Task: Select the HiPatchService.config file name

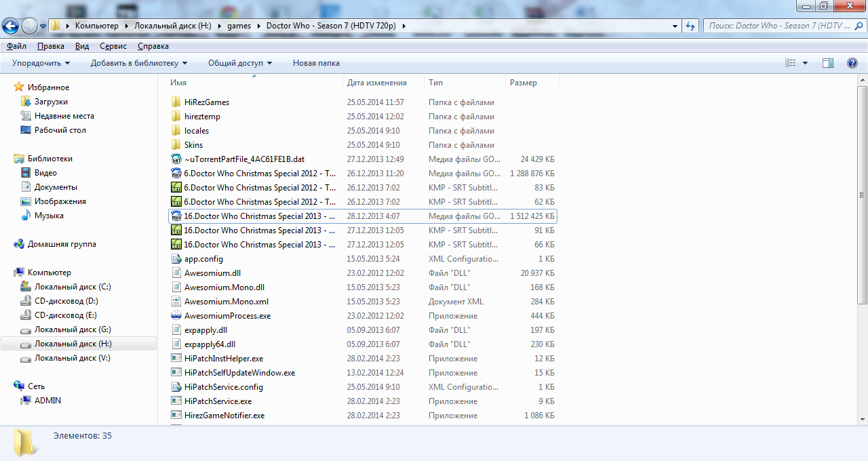Action: coord(223,387)
